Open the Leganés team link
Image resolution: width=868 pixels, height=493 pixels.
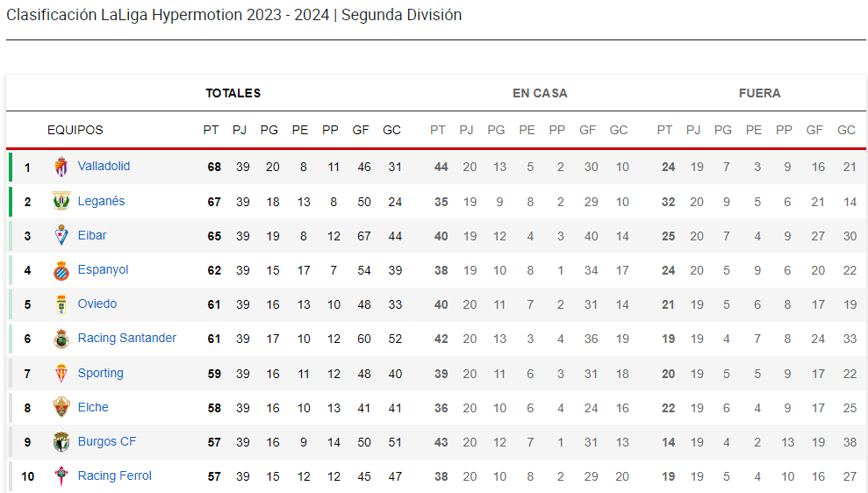coord(101,201)
